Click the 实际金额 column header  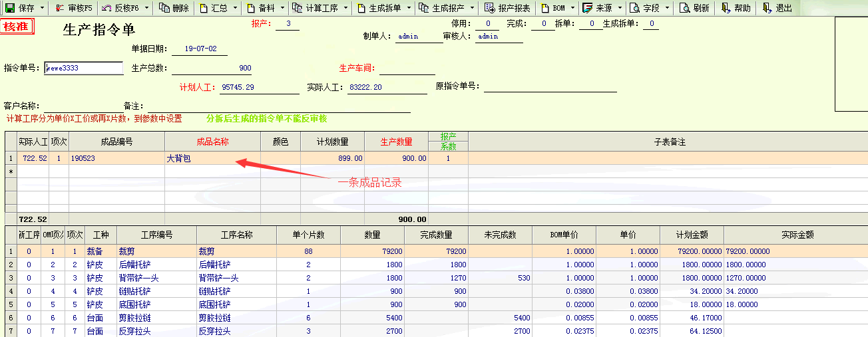pos(796,235)
